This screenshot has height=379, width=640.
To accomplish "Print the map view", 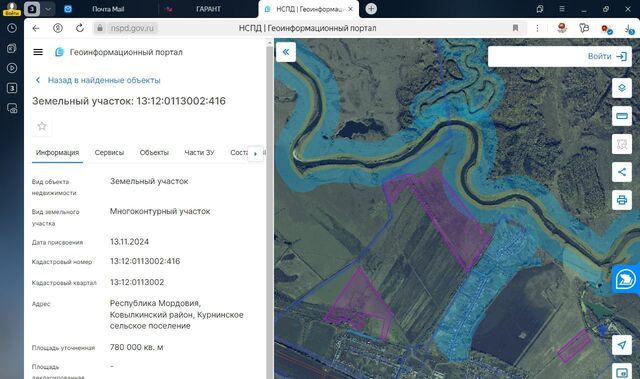I will pos(622,200).
